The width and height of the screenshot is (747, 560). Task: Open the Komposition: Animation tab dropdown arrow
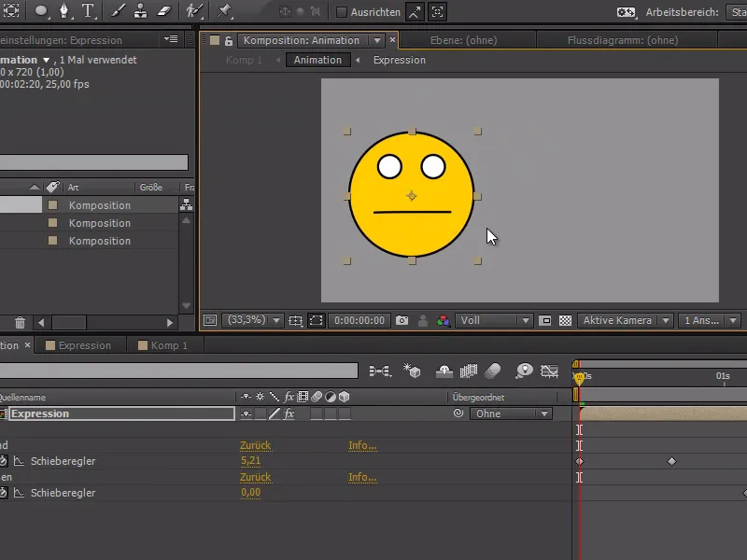pyautogui.click(x=377, y=40)
